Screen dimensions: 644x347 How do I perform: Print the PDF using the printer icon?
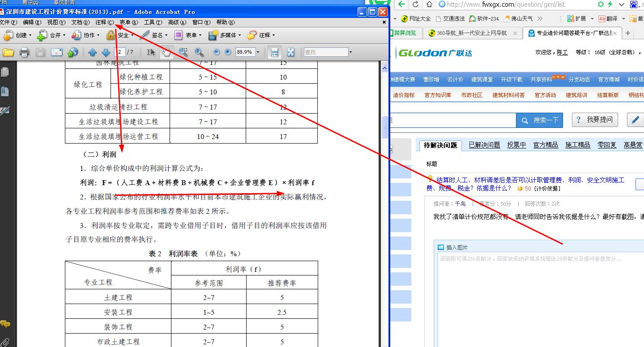point(25,52)
